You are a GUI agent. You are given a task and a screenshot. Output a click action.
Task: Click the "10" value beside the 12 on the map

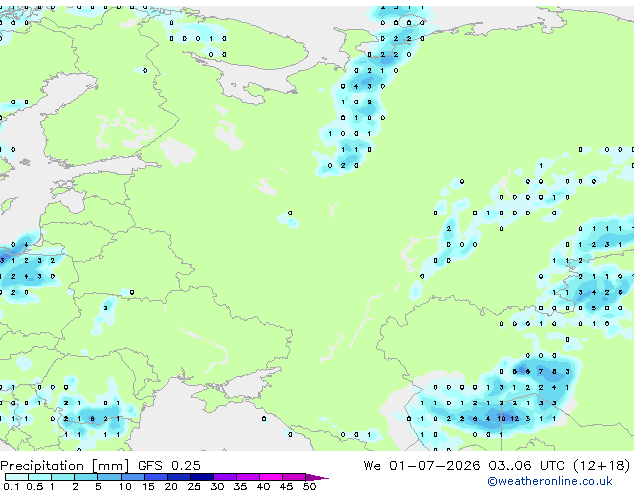click(x=501, y=418)
